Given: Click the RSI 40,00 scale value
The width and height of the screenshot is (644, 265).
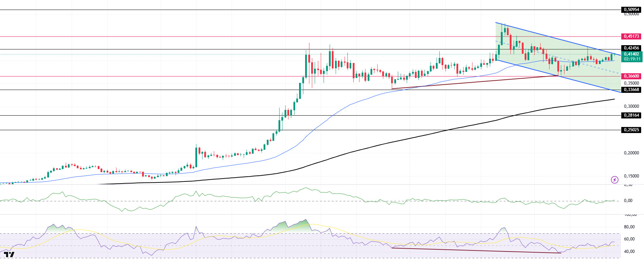Looking at the screenshot, I should [629, 251].
